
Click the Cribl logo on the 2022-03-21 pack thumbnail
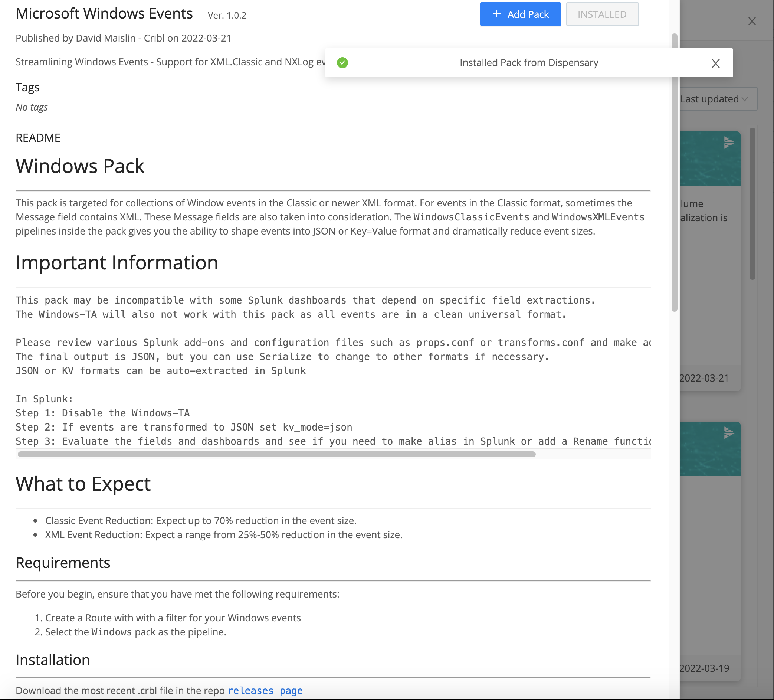[x=729, y=142]
